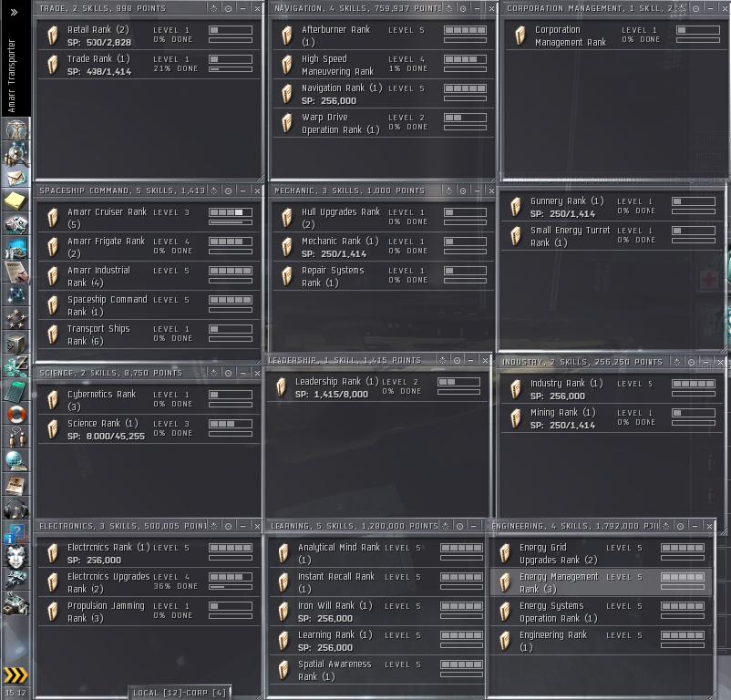Click the round icon on Engineering window header

pos(680,526)
